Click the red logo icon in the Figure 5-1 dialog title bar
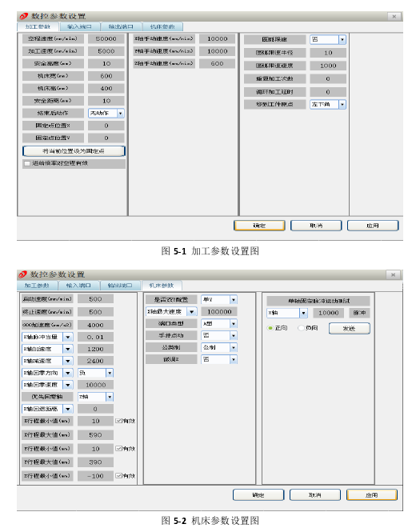 (23, 16)
